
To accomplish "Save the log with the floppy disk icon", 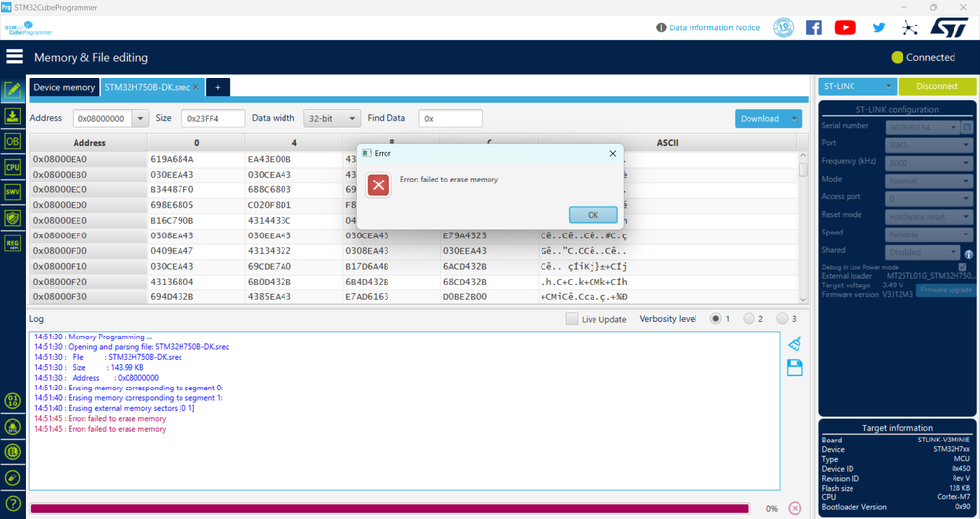I will coord(795,368).
